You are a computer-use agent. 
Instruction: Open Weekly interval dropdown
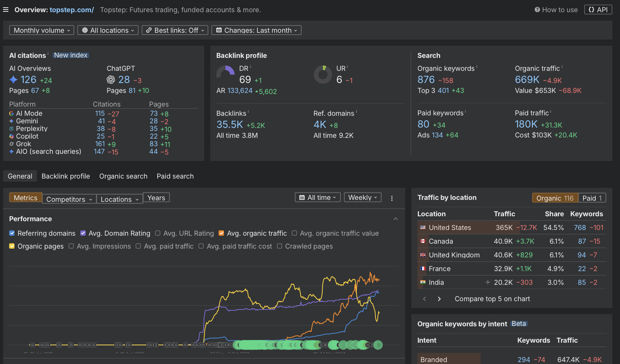[363, 197]
